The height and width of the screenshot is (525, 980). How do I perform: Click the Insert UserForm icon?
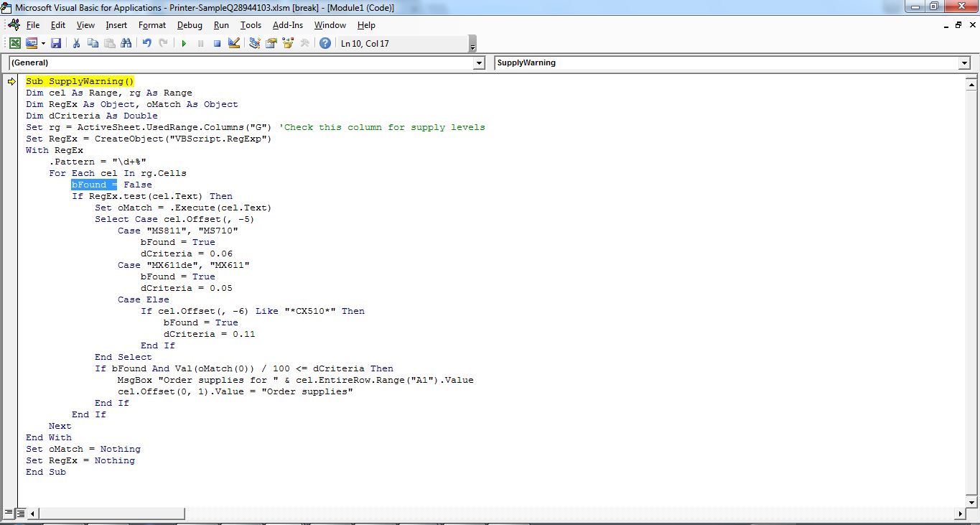[x=31, y=43]
